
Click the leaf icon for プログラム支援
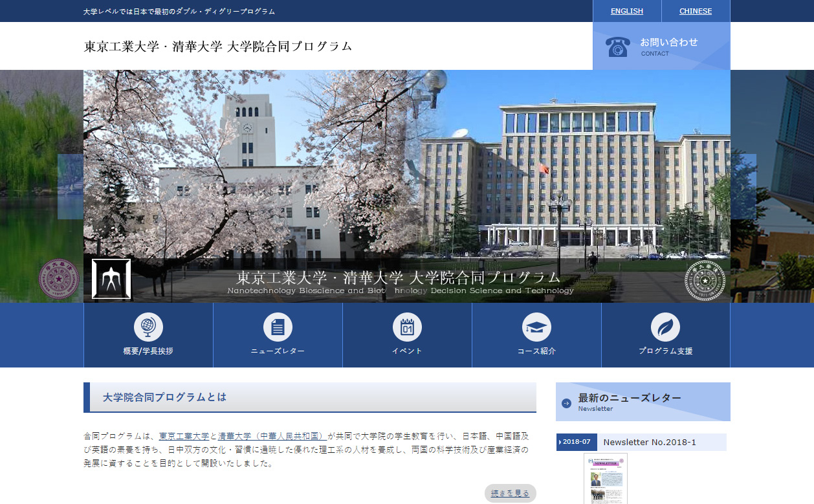point(665,327)
